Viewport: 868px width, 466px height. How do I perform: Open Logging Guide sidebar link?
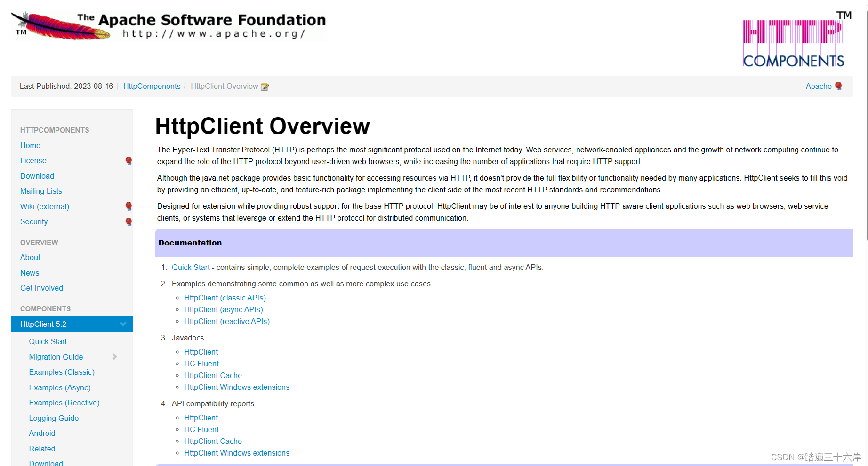[54, 419]
